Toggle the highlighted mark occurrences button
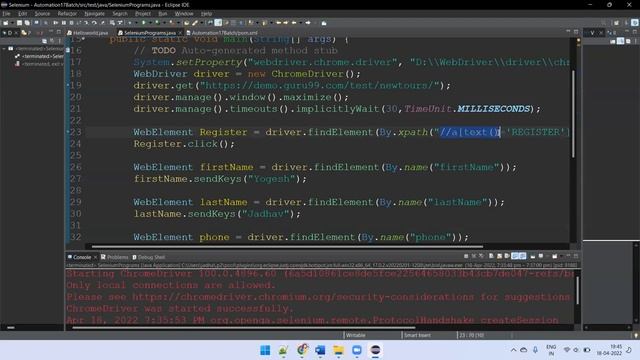 pyautogui.click(x=218, y=23)
